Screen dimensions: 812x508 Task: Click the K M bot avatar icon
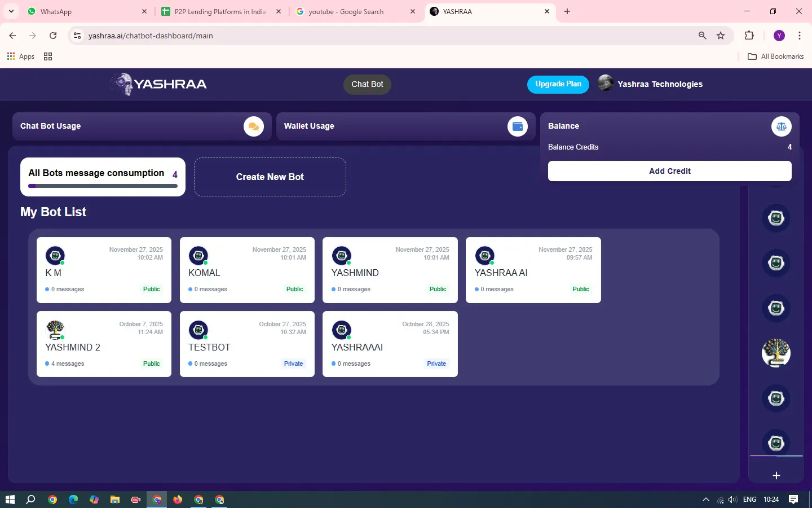coord(55,256)
